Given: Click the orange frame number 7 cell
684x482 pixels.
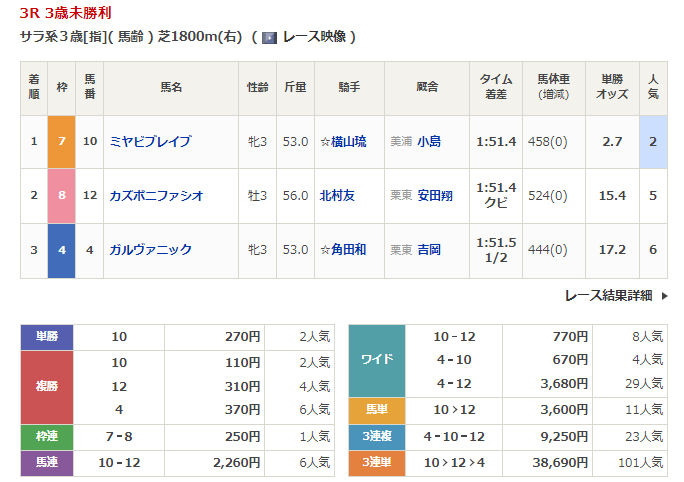Looking at the screenshot, I should 62,142.
